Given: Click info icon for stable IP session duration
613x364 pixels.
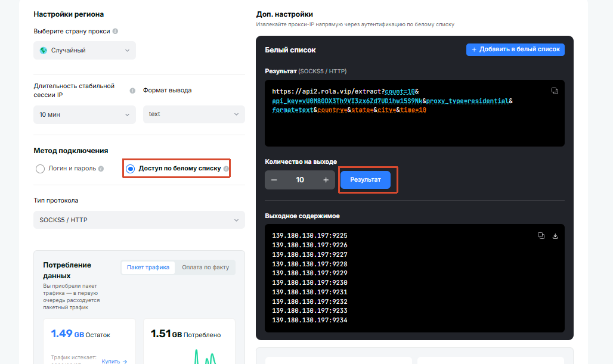Looking at the screenshot, I should (132, 91).
